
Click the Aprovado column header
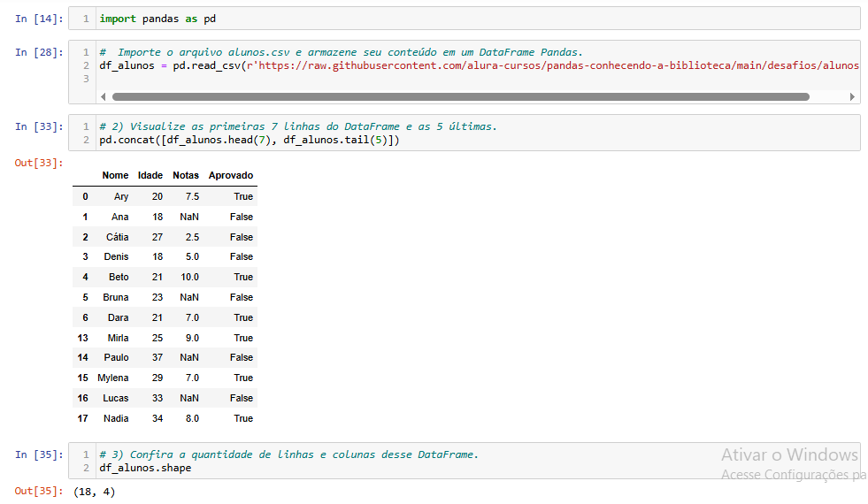click(x=231, y=175)
